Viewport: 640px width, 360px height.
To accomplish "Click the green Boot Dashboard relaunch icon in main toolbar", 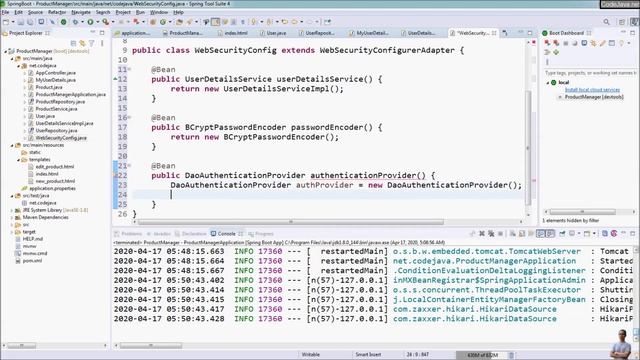I will [x=64, y=22].
